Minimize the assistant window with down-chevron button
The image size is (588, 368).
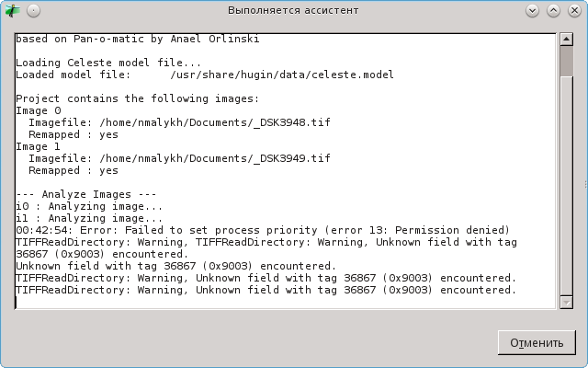click(x=532, y=10)
